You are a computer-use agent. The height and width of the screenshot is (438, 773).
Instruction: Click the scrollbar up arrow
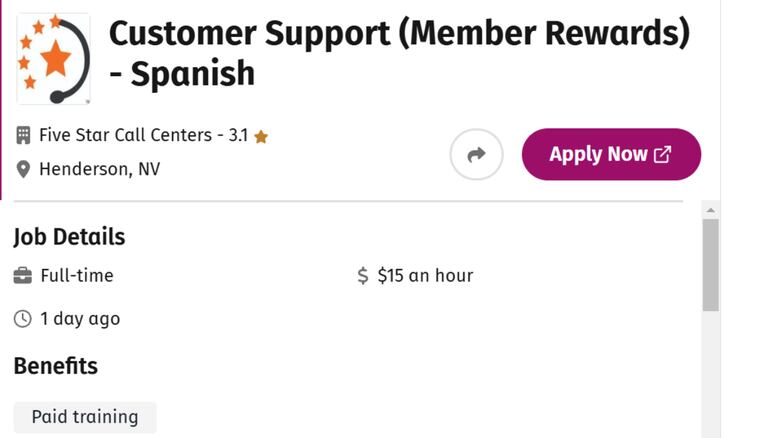(710, 211)
